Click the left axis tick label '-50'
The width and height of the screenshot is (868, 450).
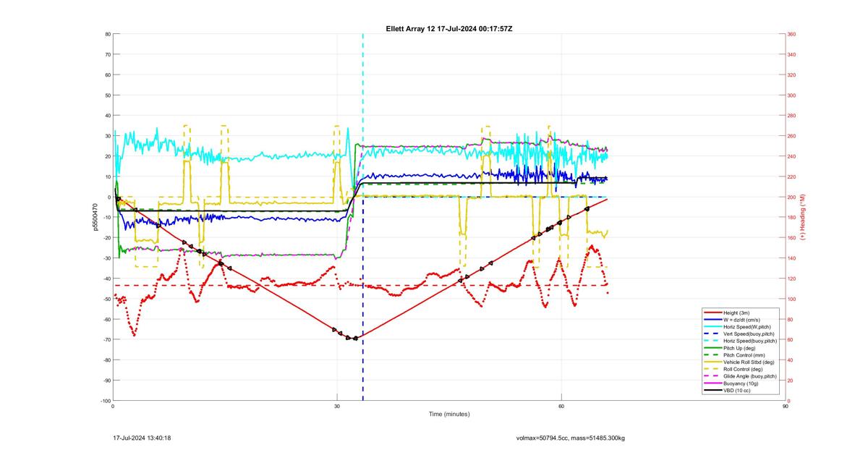pos(106,299)
